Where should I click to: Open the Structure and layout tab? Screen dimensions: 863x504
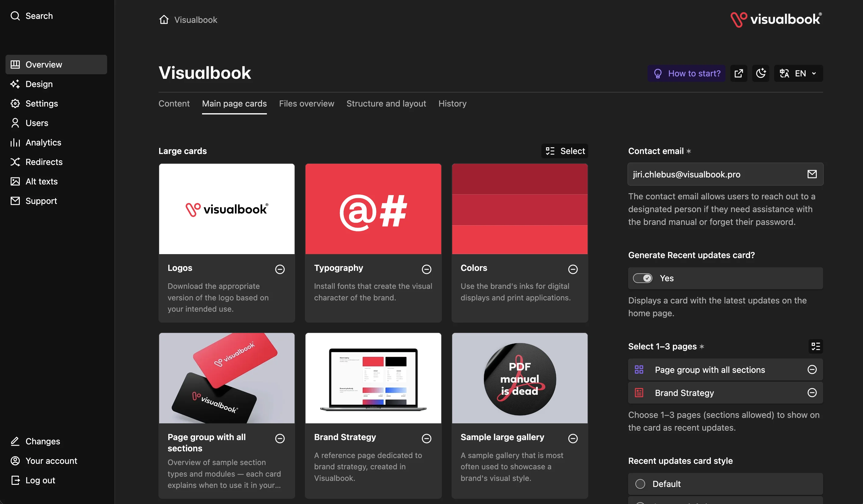[x=386, y=103]
